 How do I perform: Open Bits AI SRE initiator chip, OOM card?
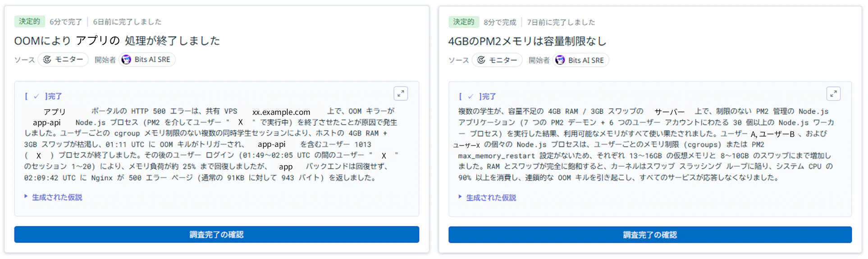pyautogui.click(x=147, y=59)
